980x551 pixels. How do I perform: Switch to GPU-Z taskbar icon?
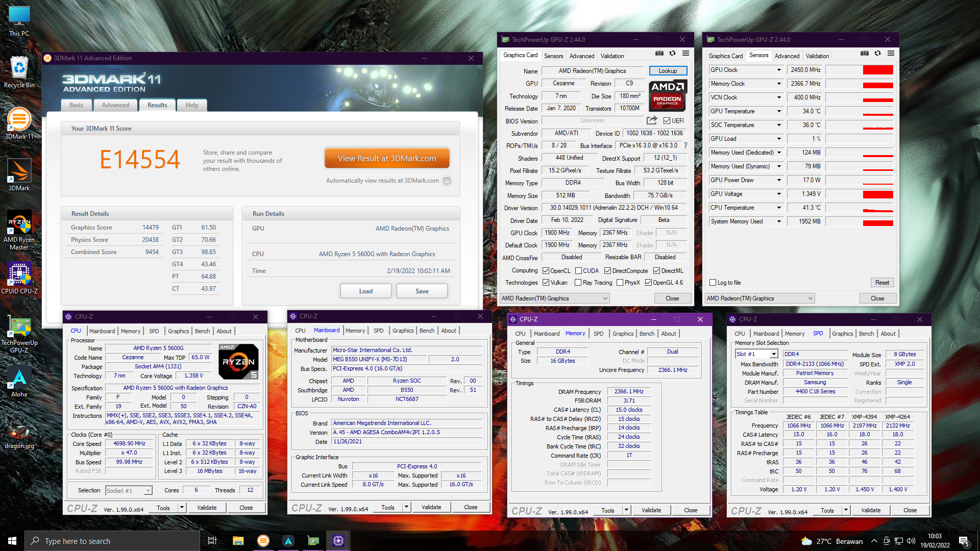(x=313, y=541)
